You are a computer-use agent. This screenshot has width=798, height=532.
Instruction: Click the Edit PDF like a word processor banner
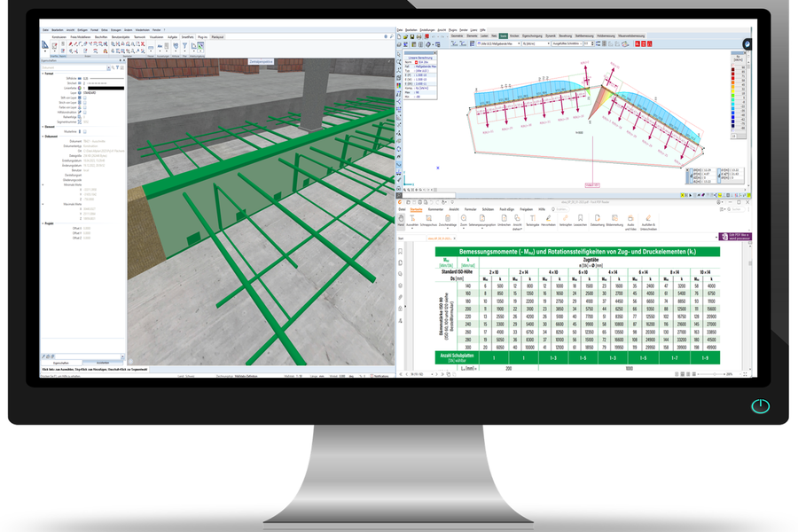(x=732, y=237)
